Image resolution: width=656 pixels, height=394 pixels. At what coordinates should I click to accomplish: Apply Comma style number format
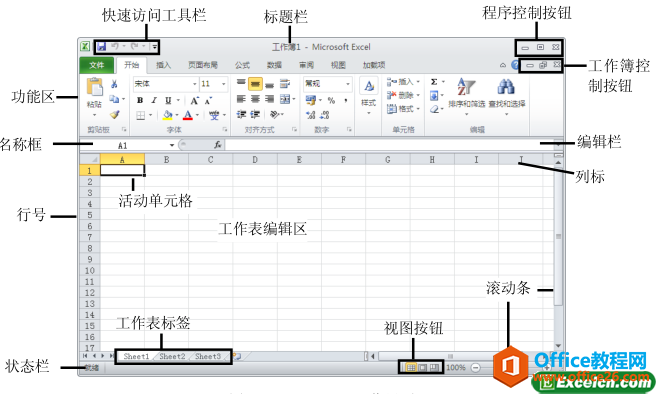click(346, 100)
